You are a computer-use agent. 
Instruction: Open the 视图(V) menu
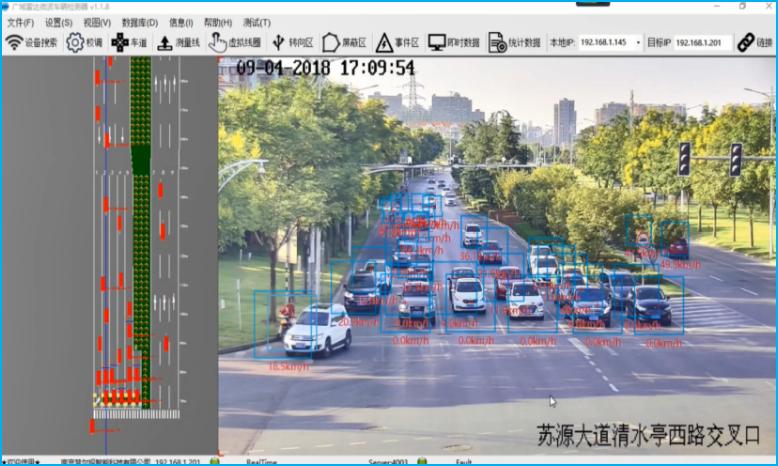(x=97, y=22)
